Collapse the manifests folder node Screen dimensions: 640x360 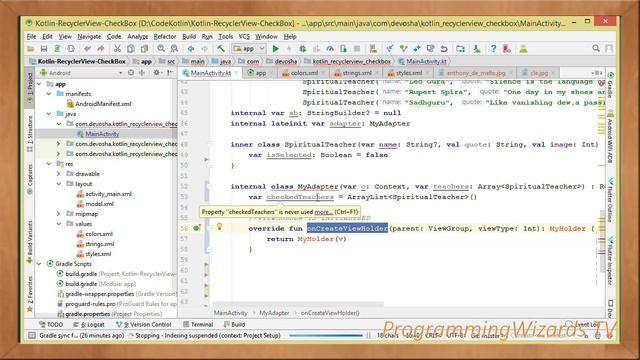[49, 94]
